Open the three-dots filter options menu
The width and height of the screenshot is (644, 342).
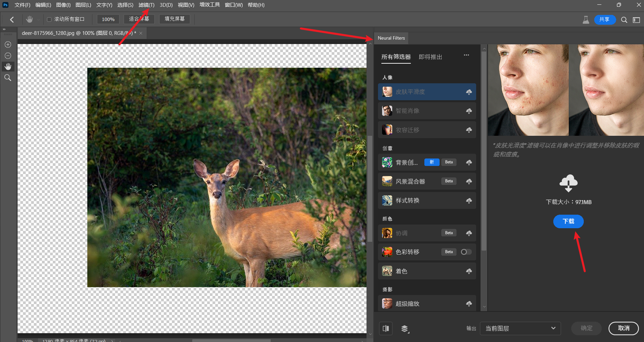pyautogui.click(x=466, y=55)
